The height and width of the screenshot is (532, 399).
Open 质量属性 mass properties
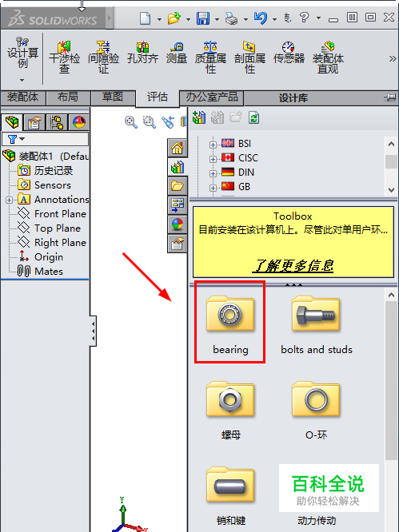click(210, 58)
